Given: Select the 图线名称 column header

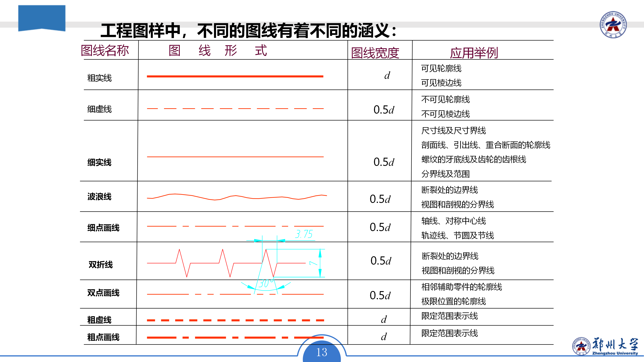Looking at the screenshot, I should [105, 50].
